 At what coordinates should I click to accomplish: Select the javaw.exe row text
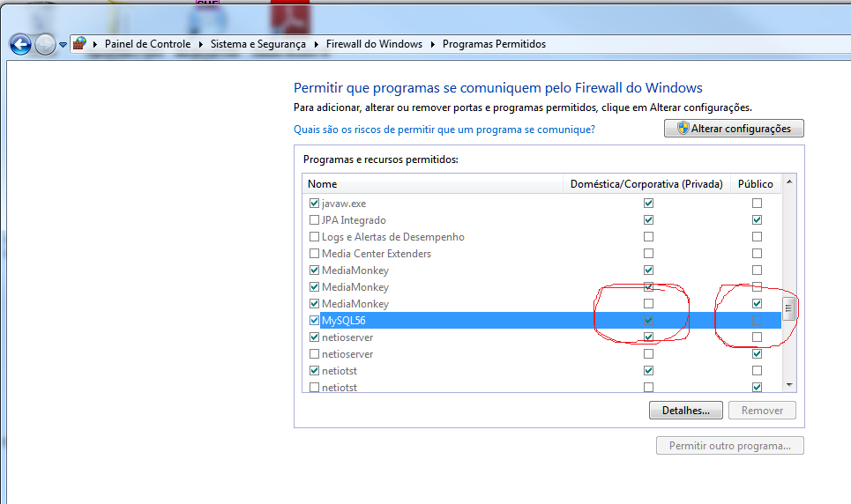click(x=344, y=204)
